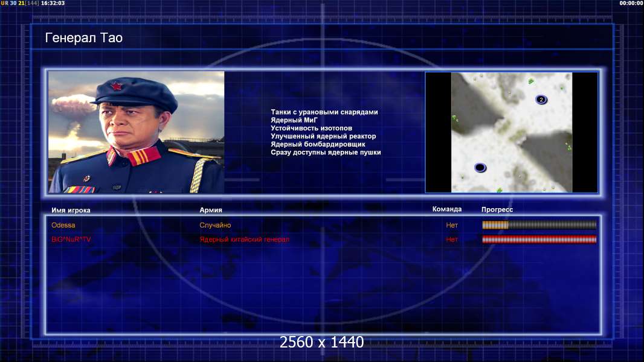The width and height of the screenshot is (644, 362).
Task: Click Odessa's orange loading progress bar
Action: (539, 224)
